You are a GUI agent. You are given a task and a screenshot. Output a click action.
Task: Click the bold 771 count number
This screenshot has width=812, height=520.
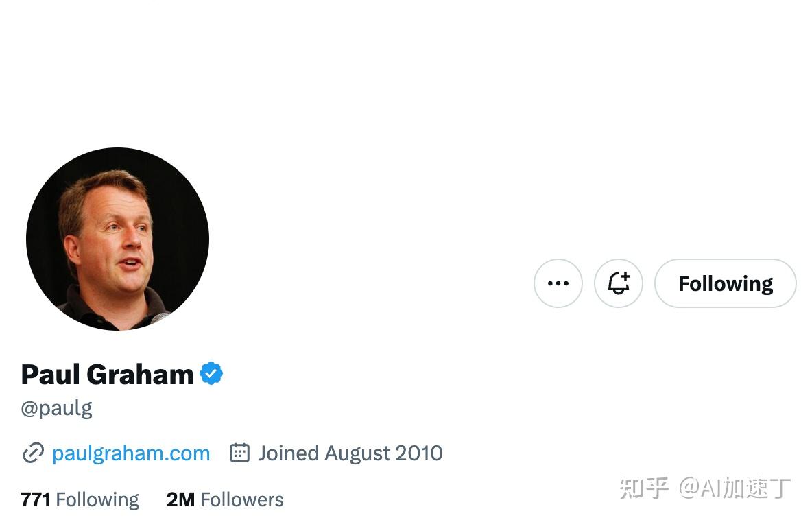(x=35, y=500)
